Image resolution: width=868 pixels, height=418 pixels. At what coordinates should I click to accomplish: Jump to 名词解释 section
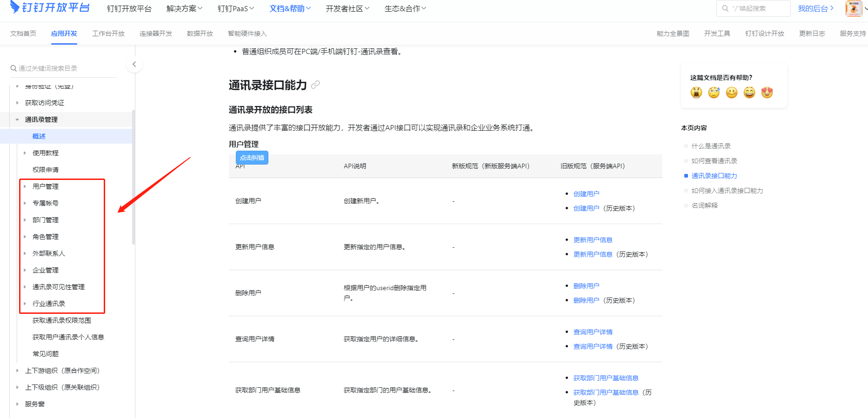[x=704, y=206]
